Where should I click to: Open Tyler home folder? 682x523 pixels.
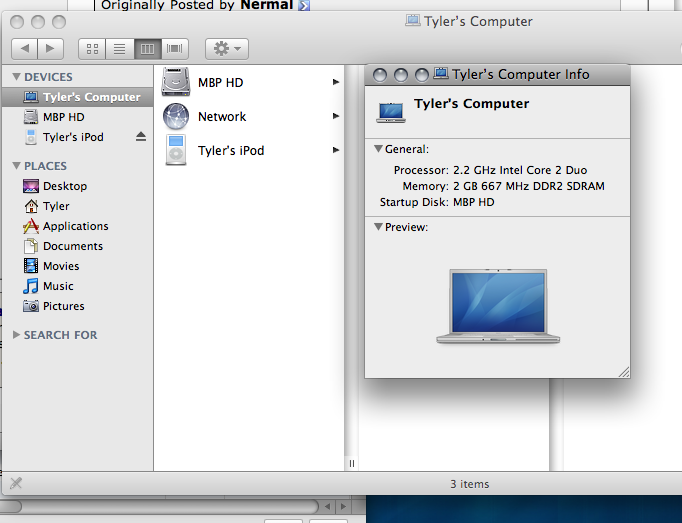point(77,206)
